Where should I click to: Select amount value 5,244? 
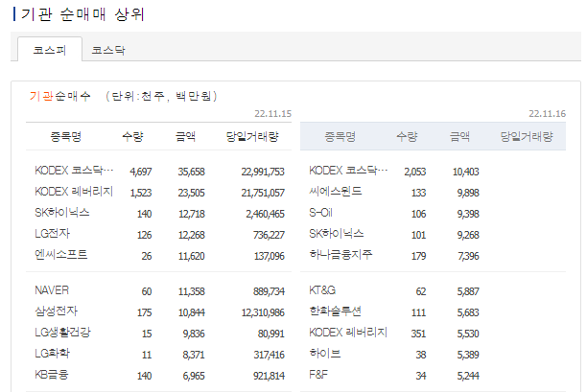coord(468,376)
